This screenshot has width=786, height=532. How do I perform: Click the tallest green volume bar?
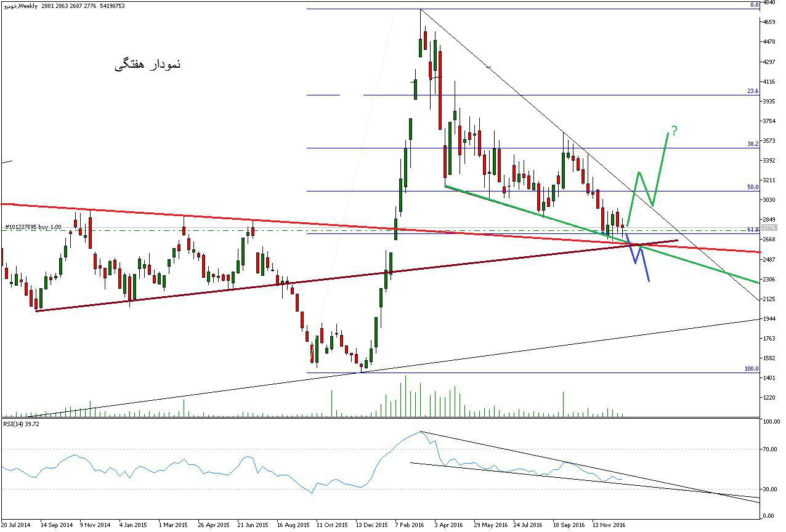click(x=406, y=395)
